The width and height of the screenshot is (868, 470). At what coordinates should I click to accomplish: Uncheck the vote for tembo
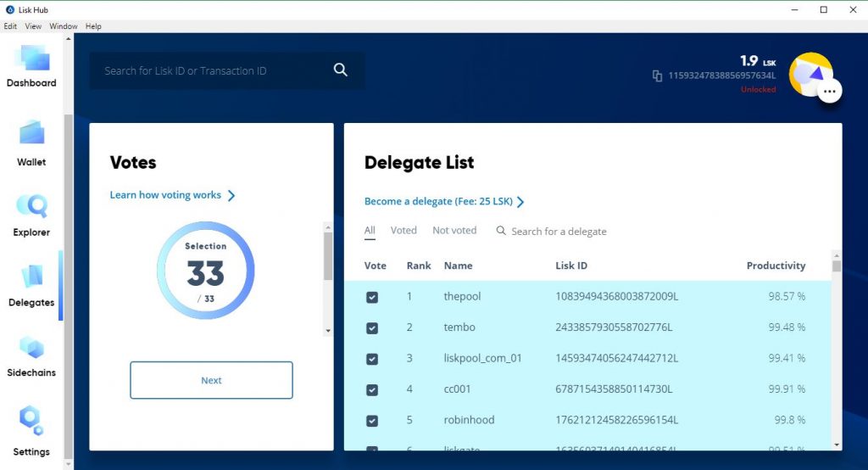[x=372, y=328]
